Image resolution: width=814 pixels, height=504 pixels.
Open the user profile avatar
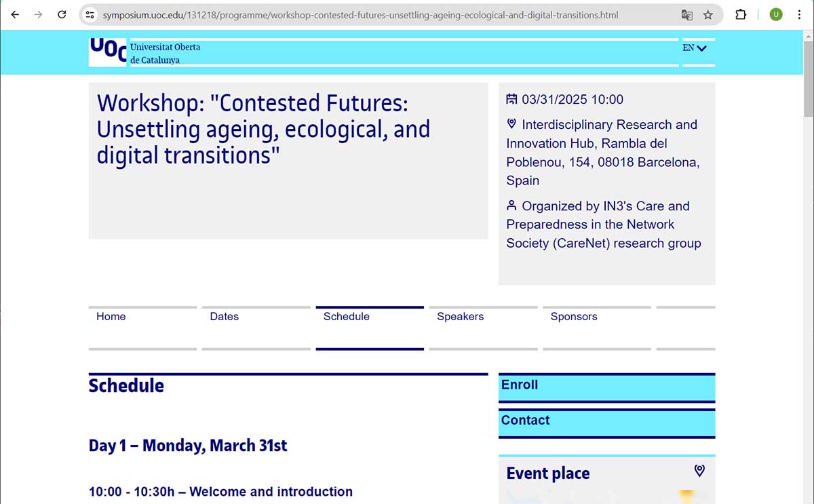776,14
